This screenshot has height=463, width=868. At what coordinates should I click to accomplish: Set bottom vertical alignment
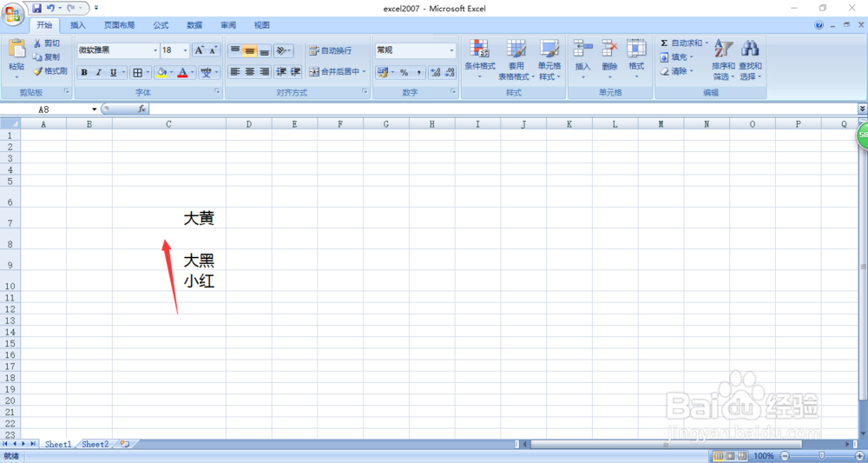[x=265, y=51]
